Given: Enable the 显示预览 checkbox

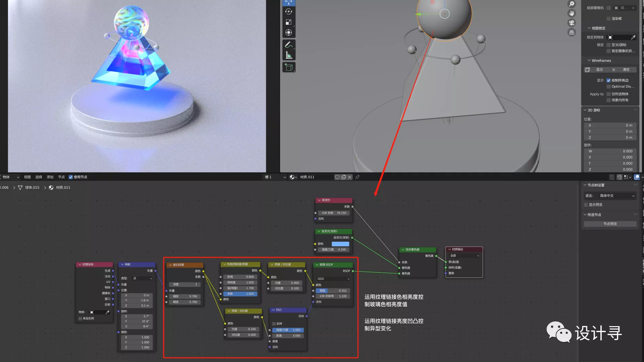Looking at the screenshot, I should click(586, 205).
